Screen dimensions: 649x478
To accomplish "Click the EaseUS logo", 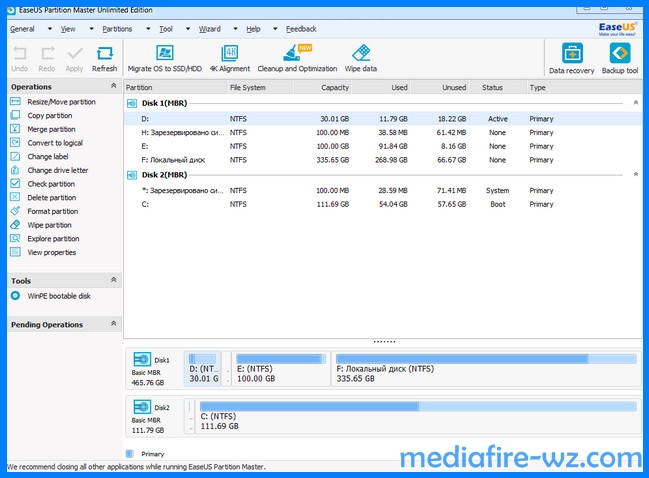I will pos(617,29).
